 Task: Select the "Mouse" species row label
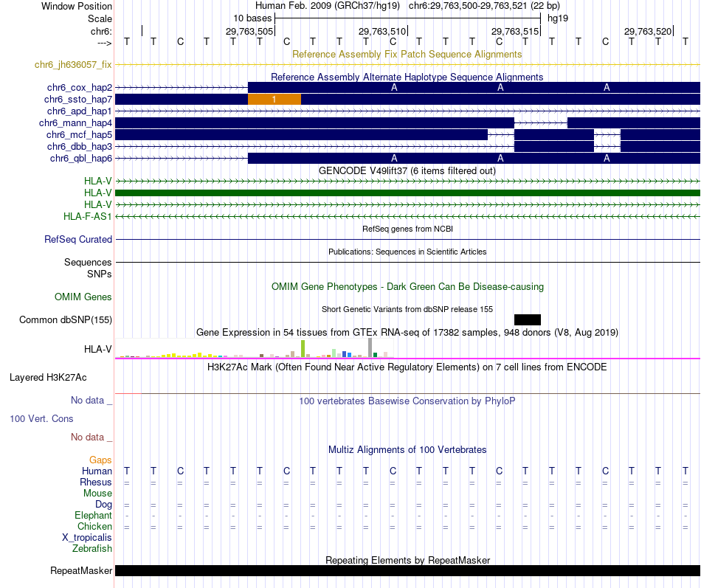97,494
